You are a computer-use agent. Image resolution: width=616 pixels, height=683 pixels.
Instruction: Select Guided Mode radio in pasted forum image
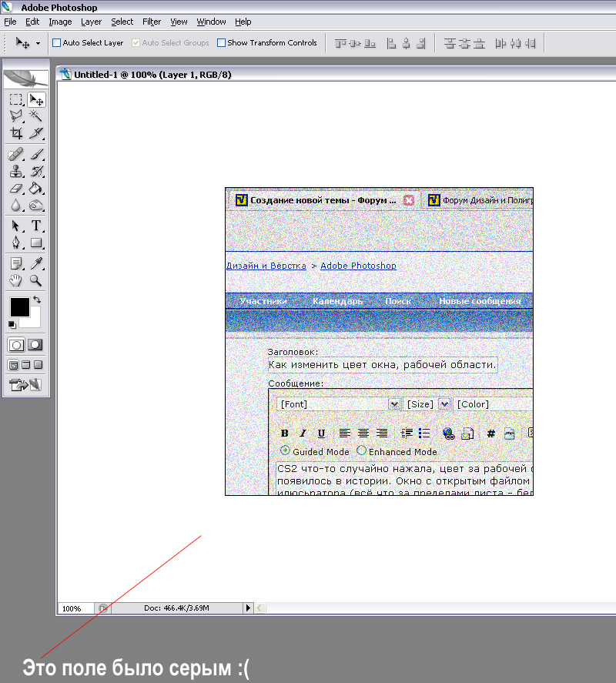285,450
